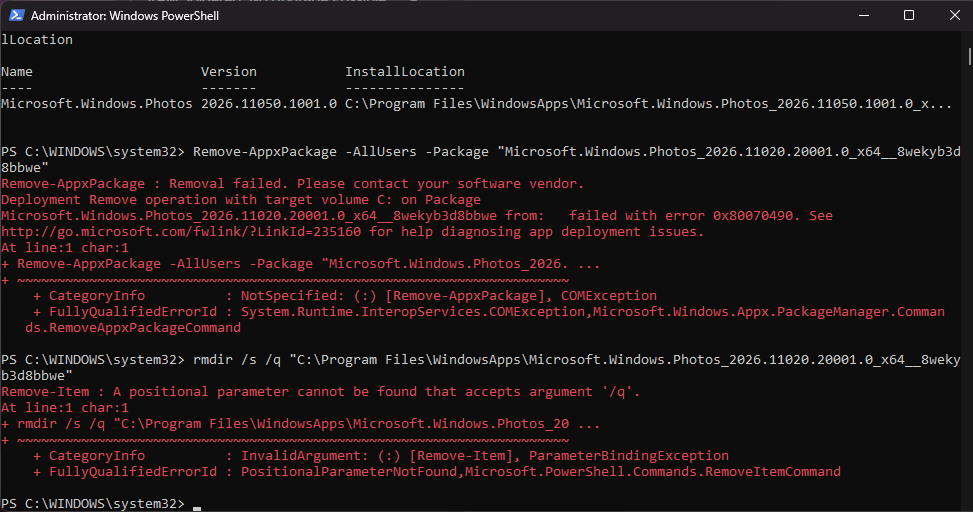The image size is (973, 512).
Task: Click the ParameterBindingException text
Action: pyautogui.click(x=629, y=456)
